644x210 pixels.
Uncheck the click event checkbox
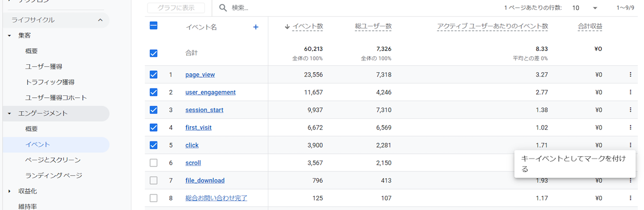[153, 145]
